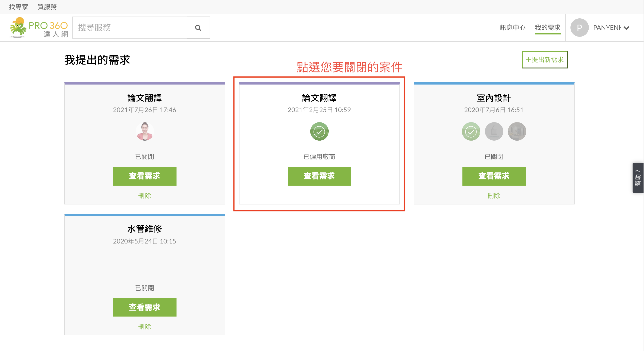Go to 我的需求 tab
The height and width of the screenshot is (351, 644).
(x=547, y=28)
